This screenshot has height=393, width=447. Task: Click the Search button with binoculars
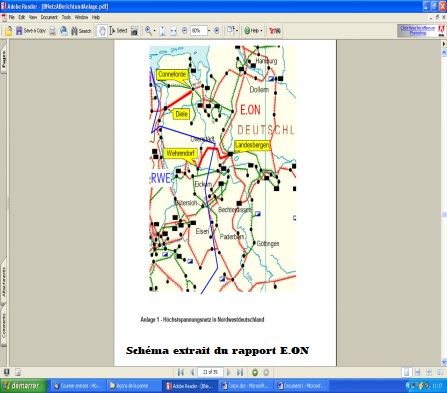click(81, 31)
